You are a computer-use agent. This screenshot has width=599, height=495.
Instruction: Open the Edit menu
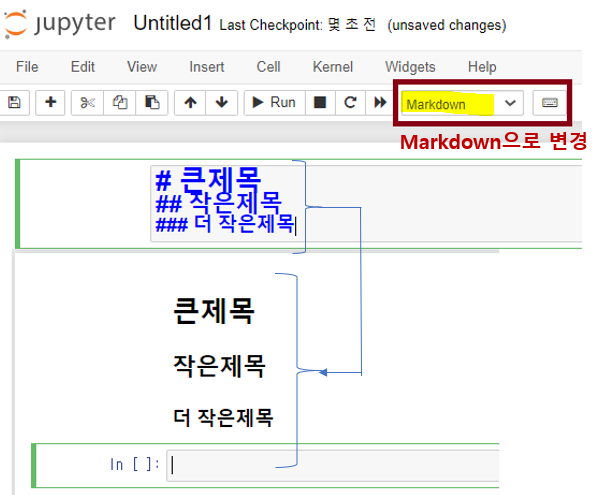point(83,67)
